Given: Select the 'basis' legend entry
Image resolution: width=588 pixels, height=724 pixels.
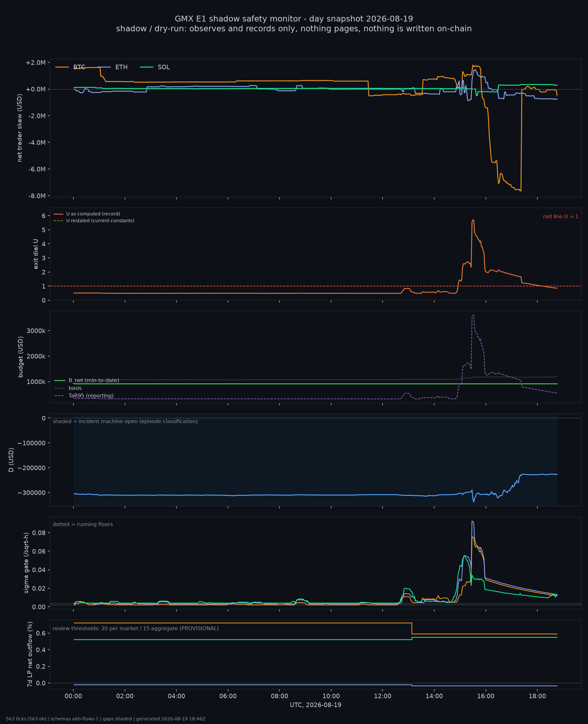Looking at the screenshot, I should pos(75,388).
